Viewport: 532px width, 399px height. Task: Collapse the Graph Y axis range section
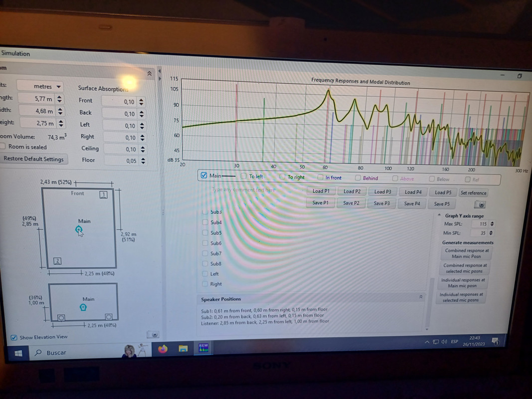[439, 215]
